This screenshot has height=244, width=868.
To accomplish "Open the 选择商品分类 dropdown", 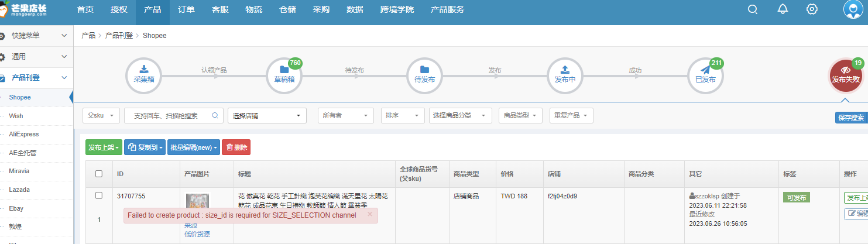I will [x=461, y=116].
